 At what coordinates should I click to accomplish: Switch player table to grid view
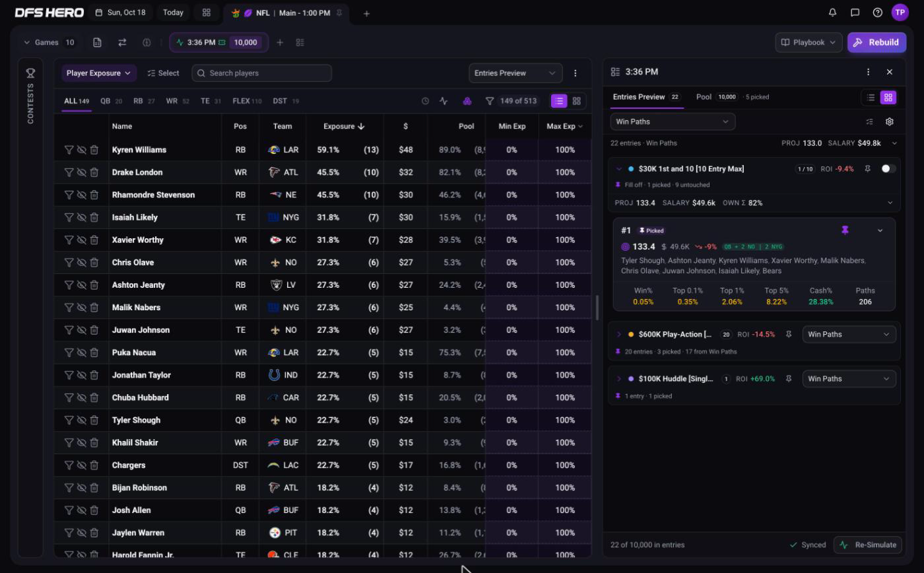(x=577, y=101)
